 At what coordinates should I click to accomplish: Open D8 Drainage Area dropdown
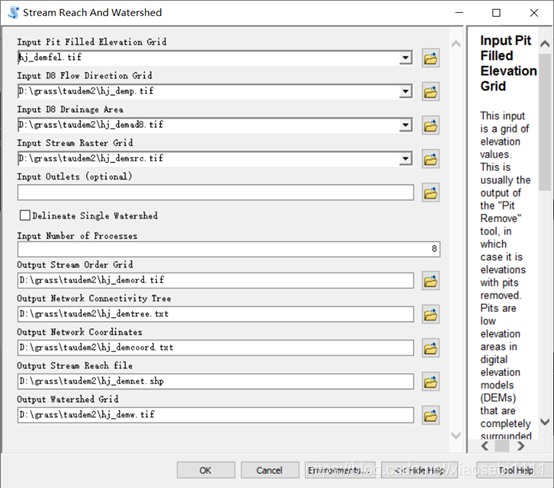(406, 125)
